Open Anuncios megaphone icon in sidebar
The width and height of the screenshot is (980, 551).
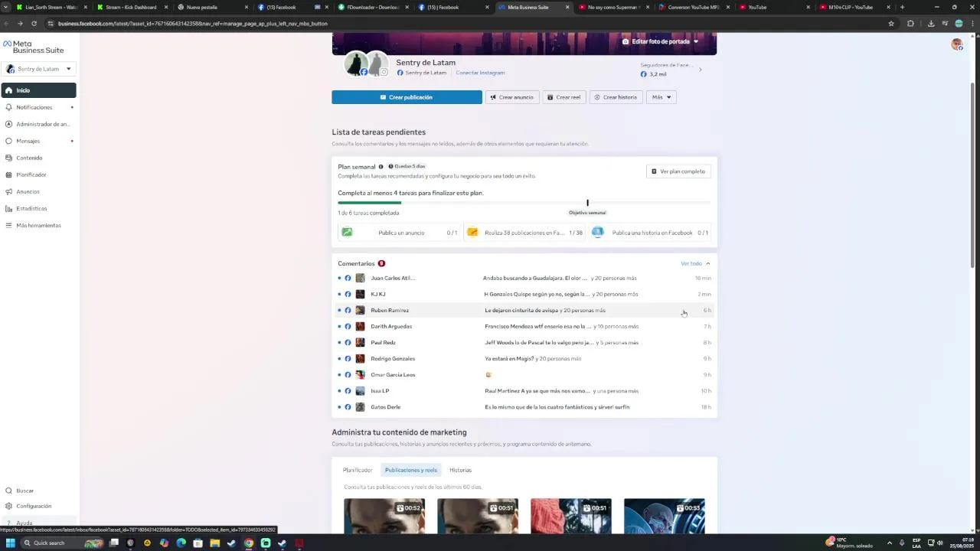tap(9, 191)
